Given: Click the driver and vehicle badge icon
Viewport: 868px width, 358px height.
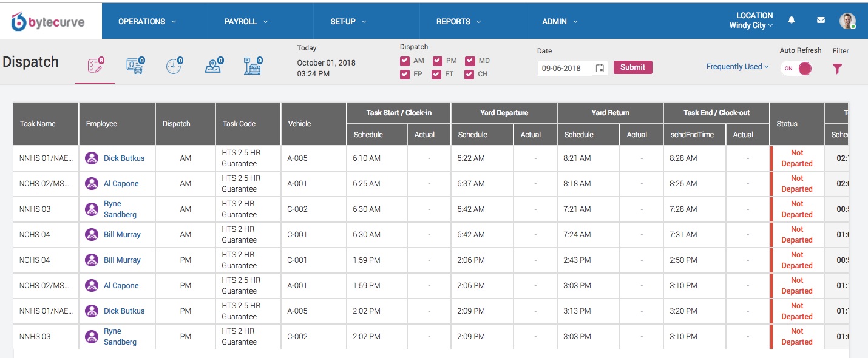Looking at the screenshot, I should [134, 67].
